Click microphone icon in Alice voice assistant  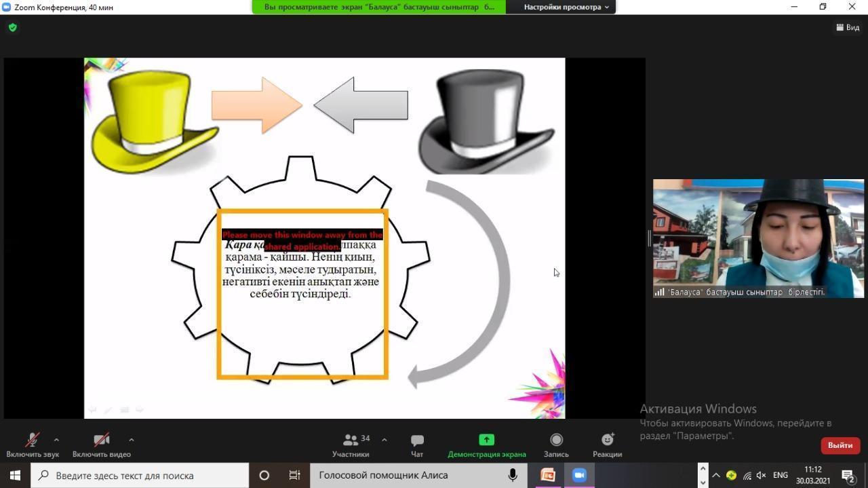513,475
